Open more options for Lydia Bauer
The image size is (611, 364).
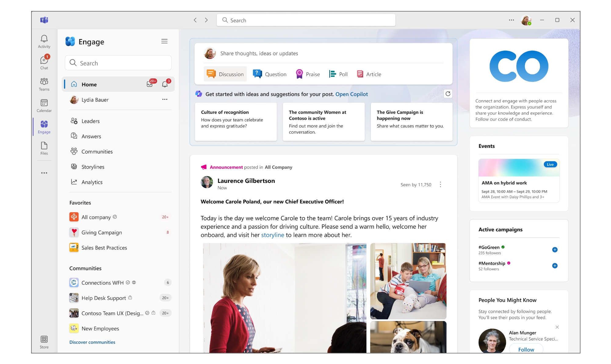pyautogui.click(x=165, y=100)
